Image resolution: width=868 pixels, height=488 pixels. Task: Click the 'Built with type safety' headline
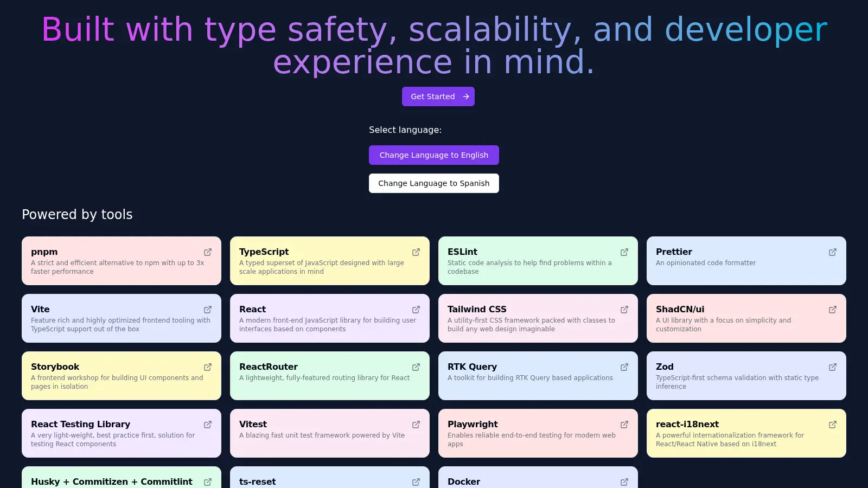click(434, 45)
